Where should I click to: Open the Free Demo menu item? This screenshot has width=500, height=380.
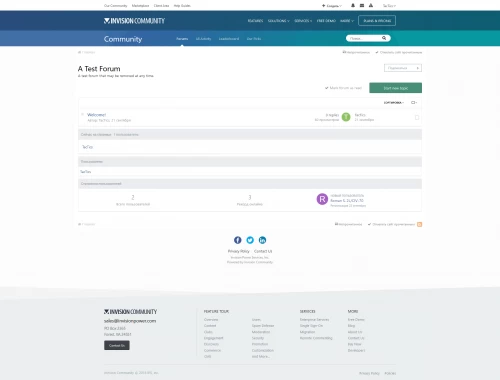(x=326, y=21)
